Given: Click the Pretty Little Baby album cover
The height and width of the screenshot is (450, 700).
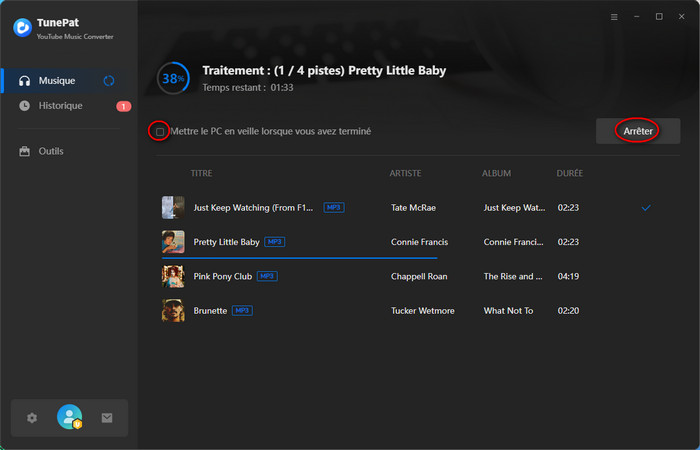Looking at the screenshot, I should (173, 242).
